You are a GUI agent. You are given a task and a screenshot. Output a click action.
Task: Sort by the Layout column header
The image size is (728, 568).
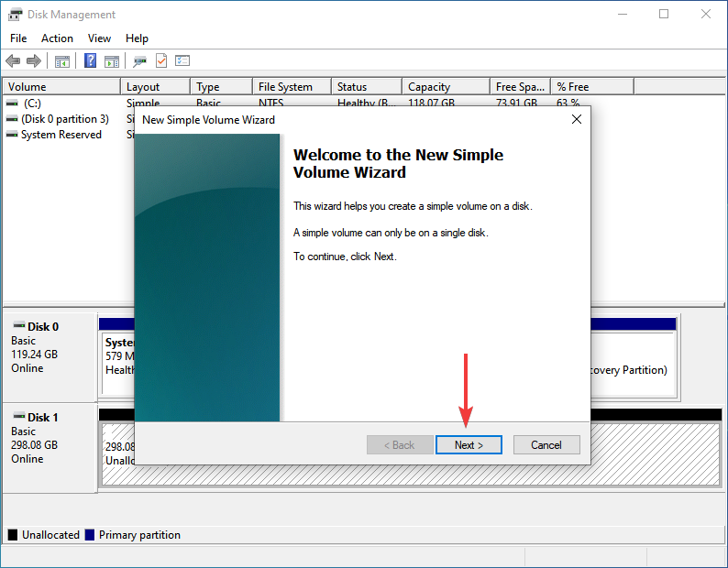point(156,87)
